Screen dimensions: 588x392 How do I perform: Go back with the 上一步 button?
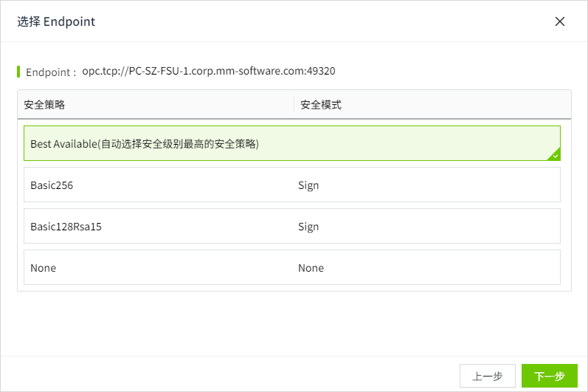487,376
